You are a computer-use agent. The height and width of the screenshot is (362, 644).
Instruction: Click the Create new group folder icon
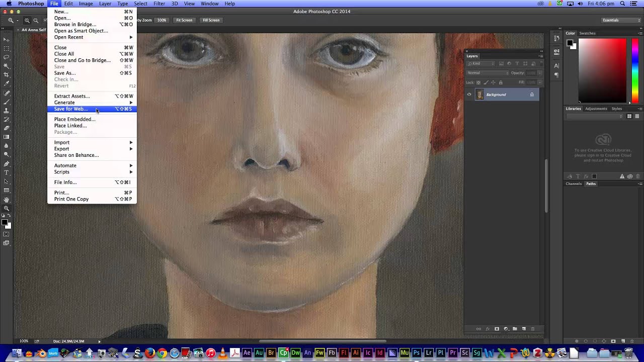[x=515, y=329]
